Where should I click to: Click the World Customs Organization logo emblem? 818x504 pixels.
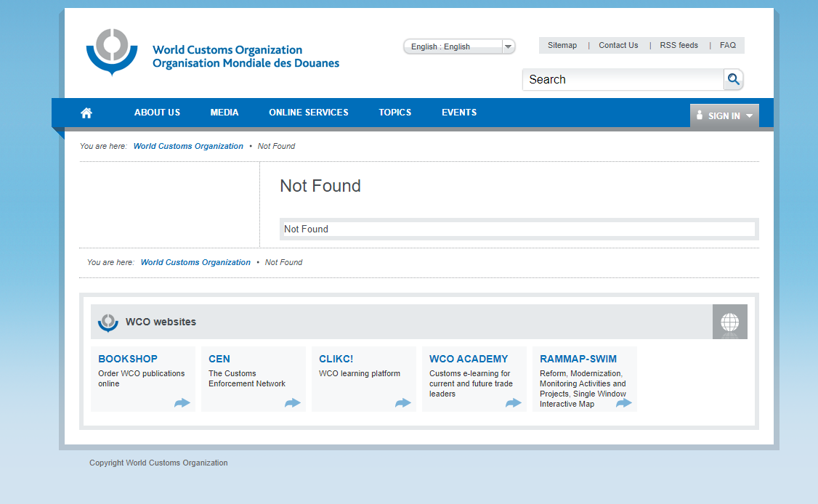point(112,52)
